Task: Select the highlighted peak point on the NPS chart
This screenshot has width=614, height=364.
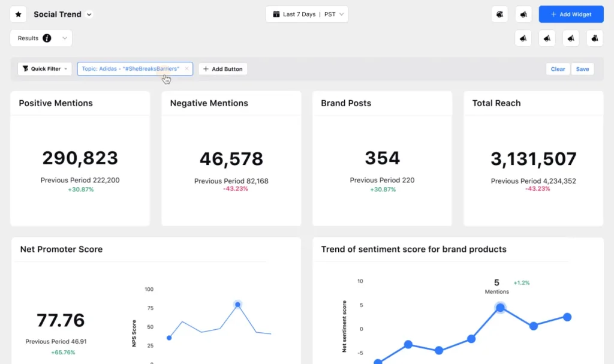Action: click(x=237, y=305)
